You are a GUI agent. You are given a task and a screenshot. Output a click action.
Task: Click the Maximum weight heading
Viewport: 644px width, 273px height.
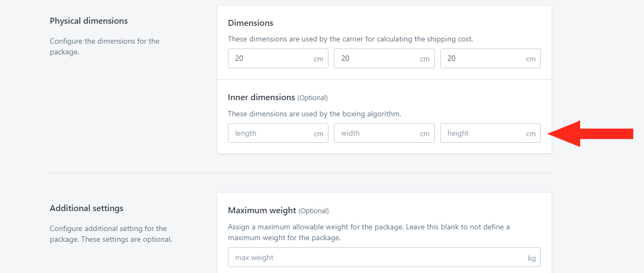[x=262, y=211]
